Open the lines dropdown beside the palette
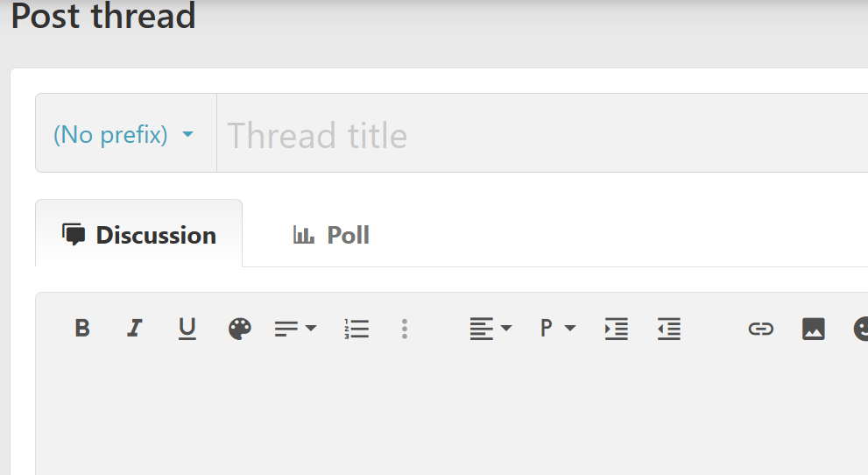This screenshot has height=475, width=868. (295, 329)
